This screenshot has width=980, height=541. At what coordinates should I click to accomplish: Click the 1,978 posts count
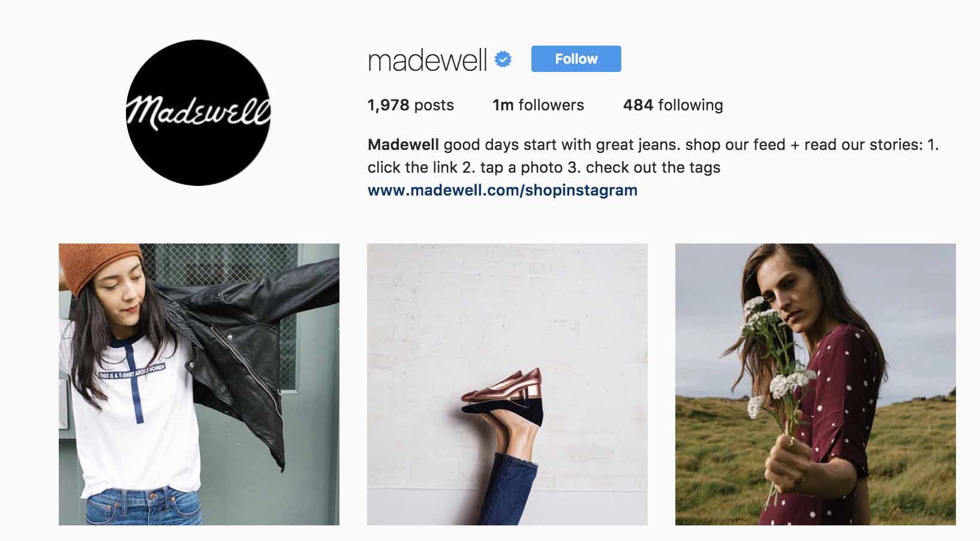411,105
